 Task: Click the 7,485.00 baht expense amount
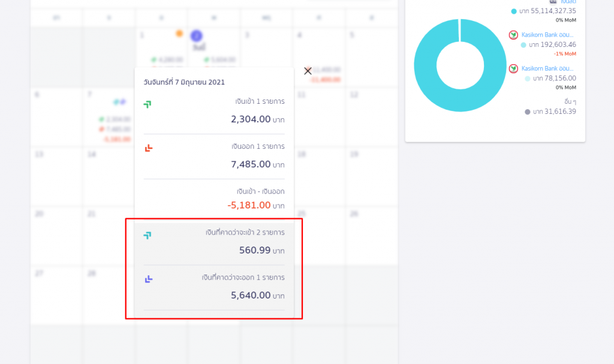click(x=251, y=164)
